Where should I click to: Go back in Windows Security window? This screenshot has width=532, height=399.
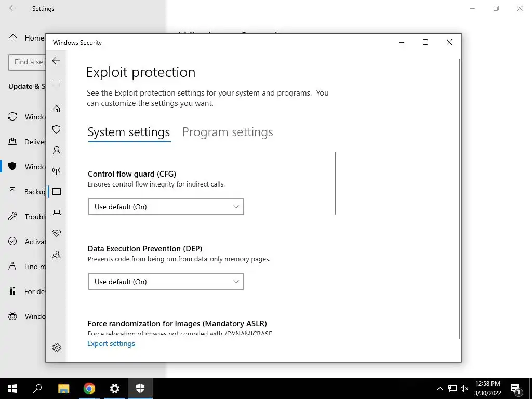tap(56, 61)
